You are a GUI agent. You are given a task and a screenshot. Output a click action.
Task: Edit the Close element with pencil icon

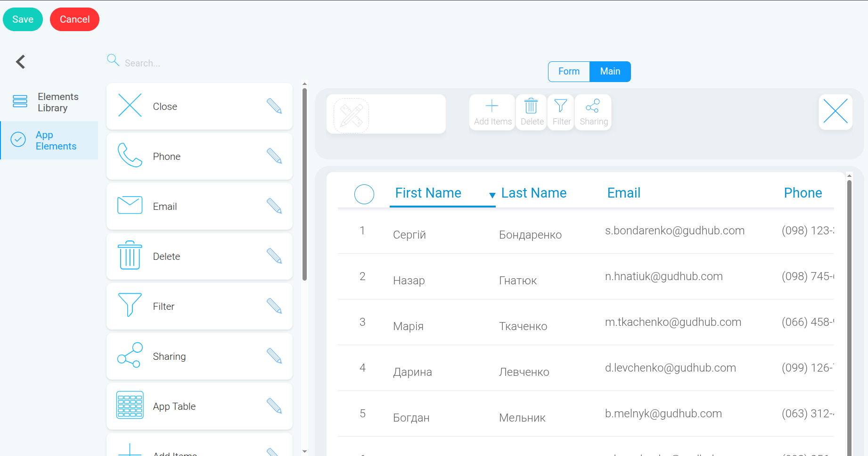pyautogui.click(x=274, y=106)
